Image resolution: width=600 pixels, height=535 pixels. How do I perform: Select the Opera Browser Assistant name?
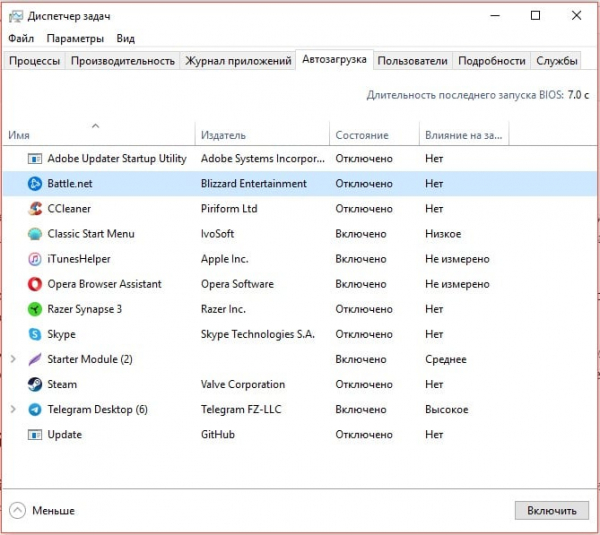[104, 284]
